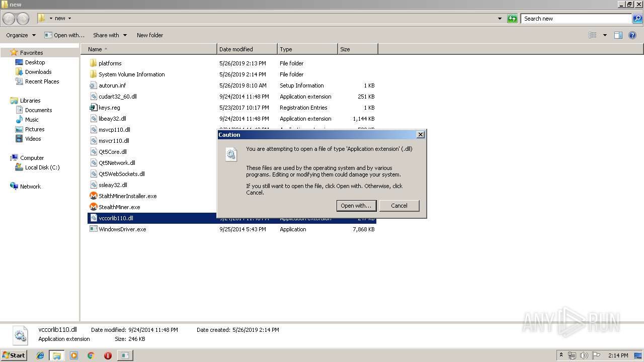The width and height of the screenshot is (644, 362).
Task: Open Libraries in the navigation pane
Action: pos(30,101)
